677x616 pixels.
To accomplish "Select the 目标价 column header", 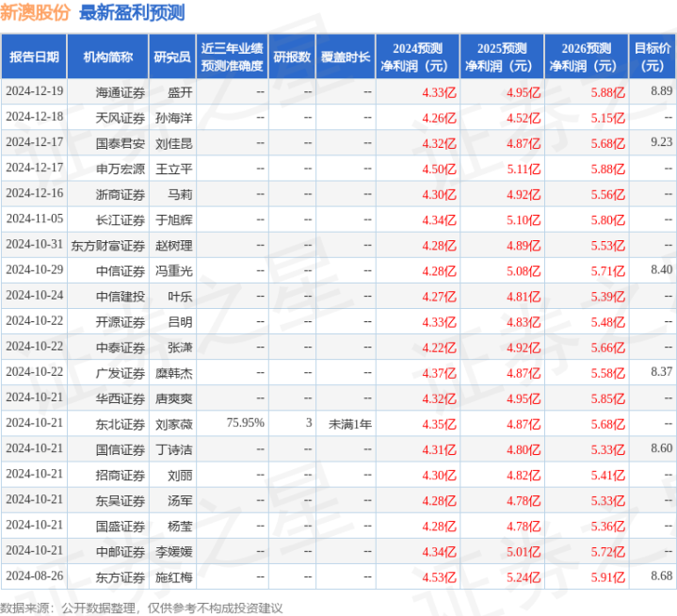I will (653, 57).
